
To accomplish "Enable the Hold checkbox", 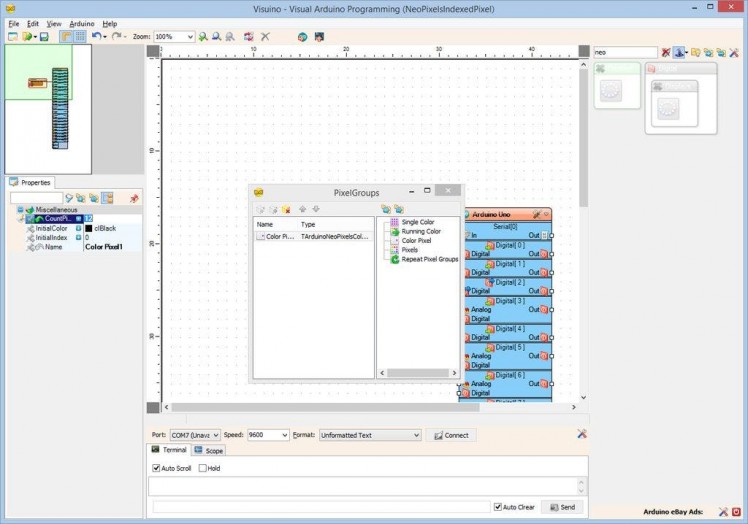I will pos(203,468).
